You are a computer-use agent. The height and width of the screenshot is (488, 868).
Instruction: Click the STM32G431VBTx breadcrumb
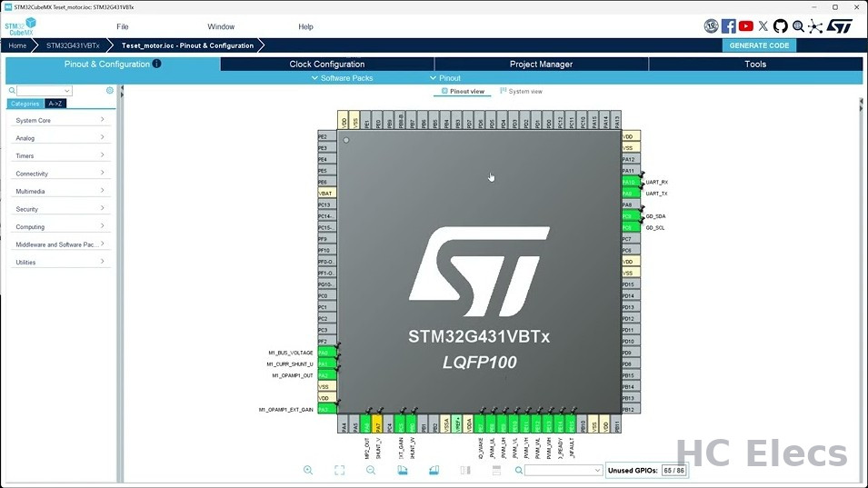click(x=73, y=45)
